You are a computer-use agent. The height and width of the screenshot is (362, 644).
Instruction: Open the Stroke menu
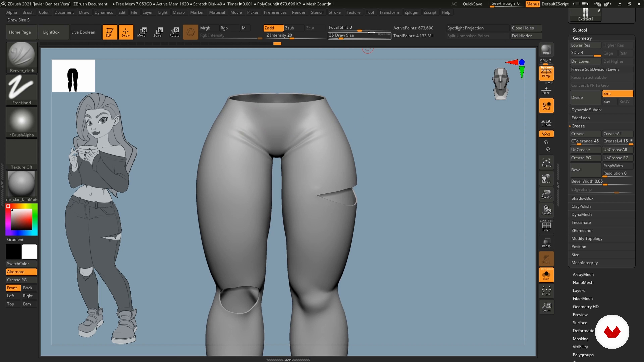point(334,12)
